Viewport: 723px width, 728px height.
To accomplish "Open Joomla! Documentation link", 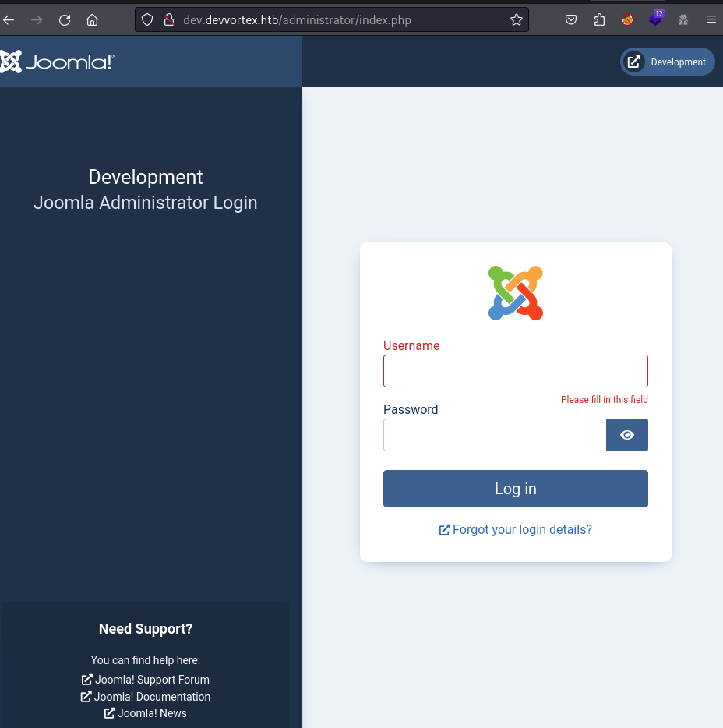I will click(x=146, y=697).
